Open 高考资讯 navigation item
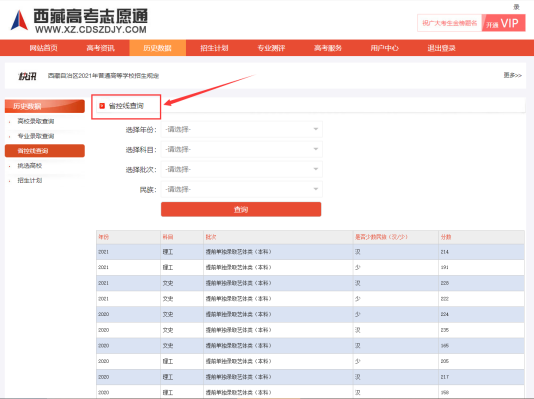534x399 pixels. tap(100, 48)
